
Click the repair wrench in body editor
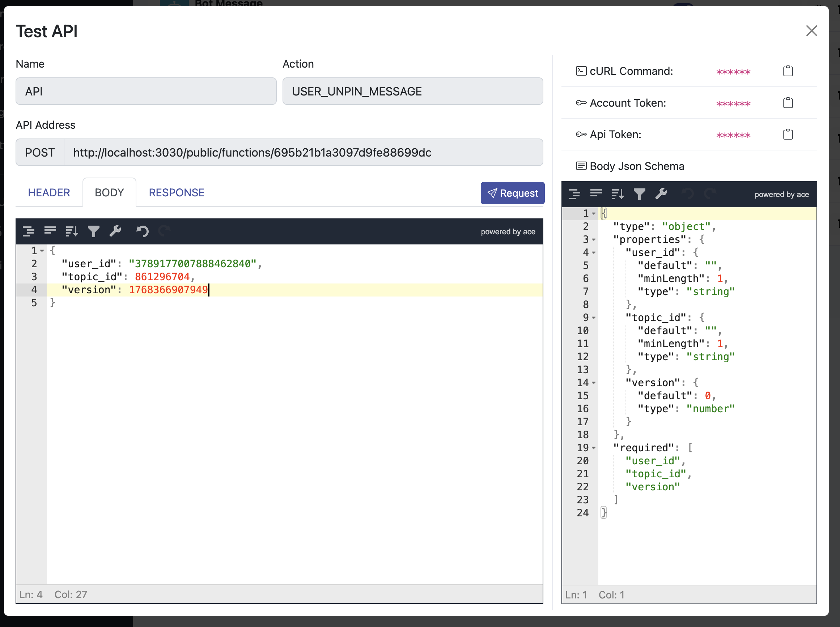click(115, 231)
